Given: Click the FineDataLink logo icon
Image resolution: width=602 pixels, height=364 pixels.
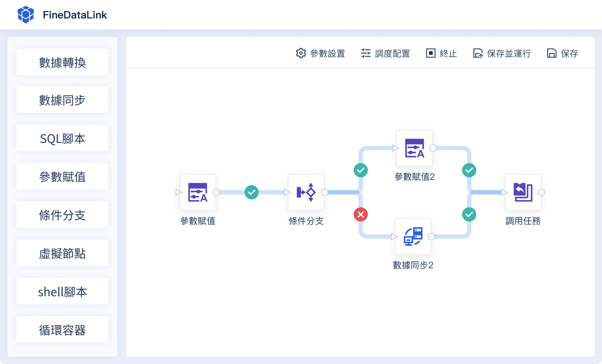Looking at the screenshot, I should click(x=26, y=15).
